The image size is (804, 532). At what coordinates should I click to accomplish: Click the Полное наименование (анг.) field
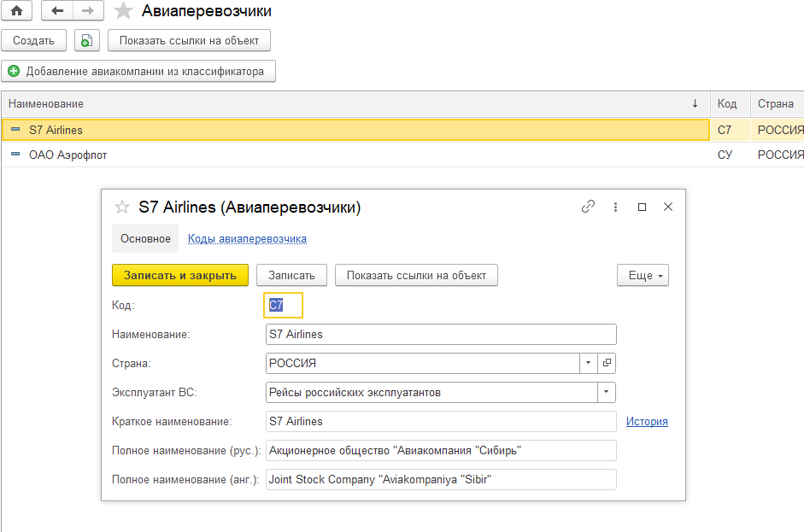[x=441, y=479]
